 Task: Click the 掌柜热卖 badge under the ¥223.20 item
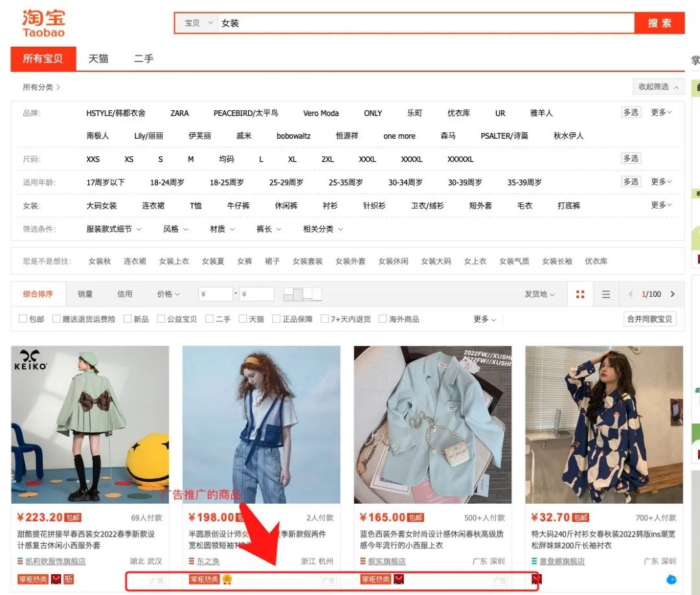(32, 579)
